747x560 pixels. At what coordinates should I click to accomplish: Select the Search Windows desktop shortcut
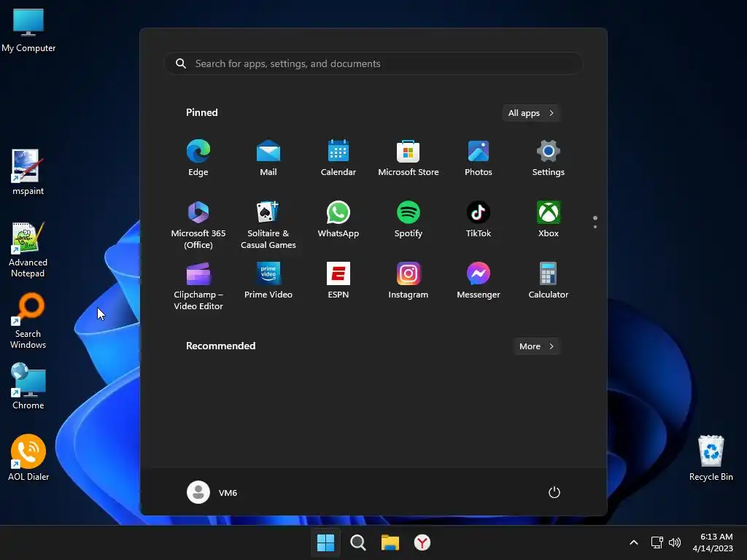click(x=28, y=322)
